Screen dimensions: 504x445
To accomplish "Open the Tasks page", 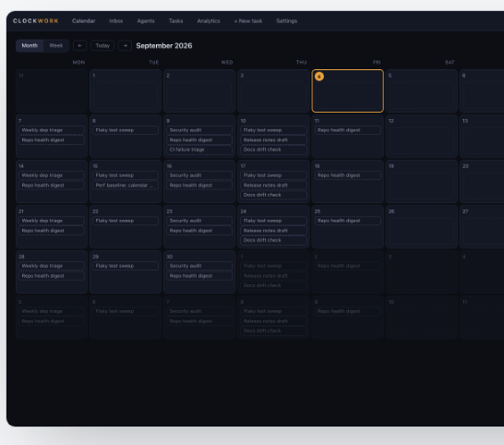I will point(175,21).
